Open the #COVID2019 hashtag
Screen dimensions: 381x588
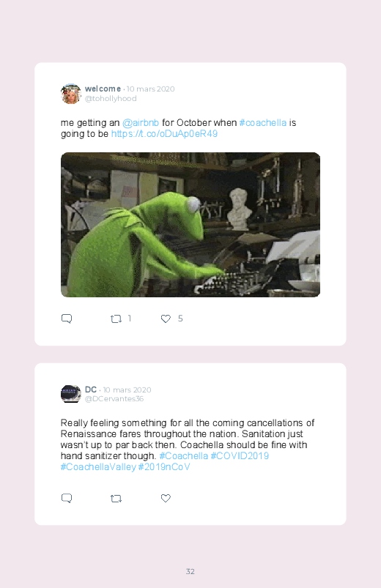[x=240, y=456]
